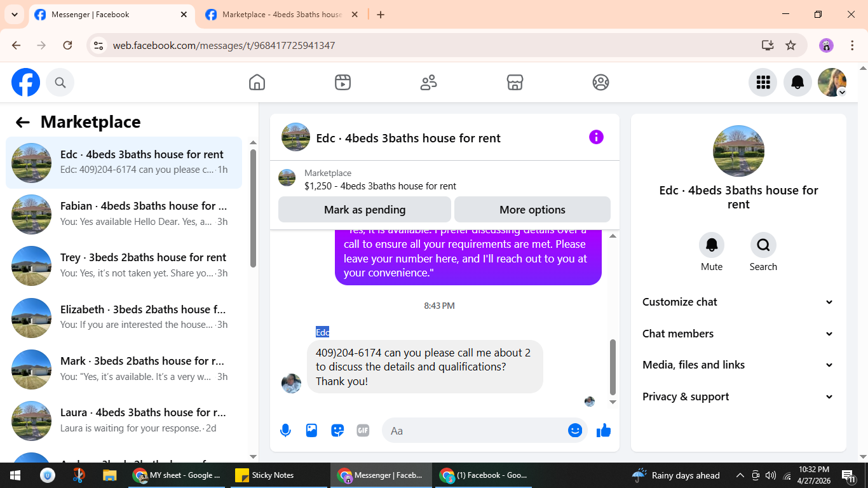Close the Messenger | Facebook tab

click(x=183, y=15)
